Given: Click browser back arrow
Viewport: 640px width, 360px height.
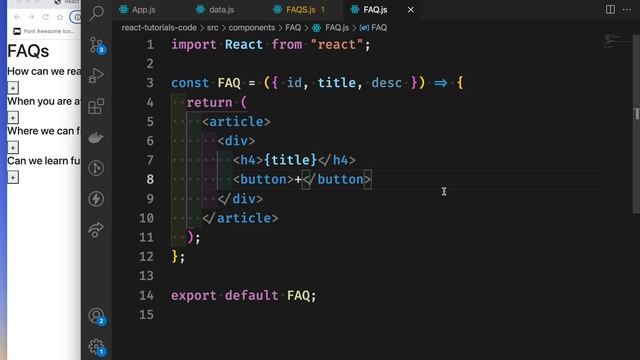Looking at the screenshot, I should click(17, 17).
